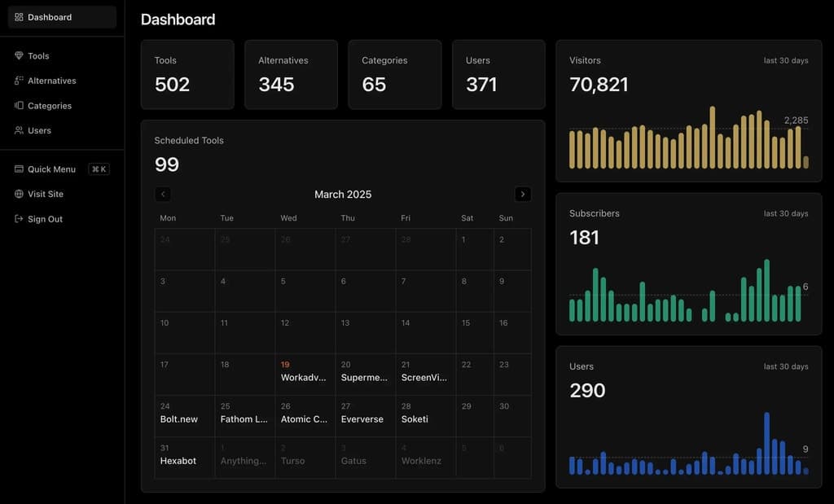Click the Sign Out arrow icon

click(x=18, y=219)
